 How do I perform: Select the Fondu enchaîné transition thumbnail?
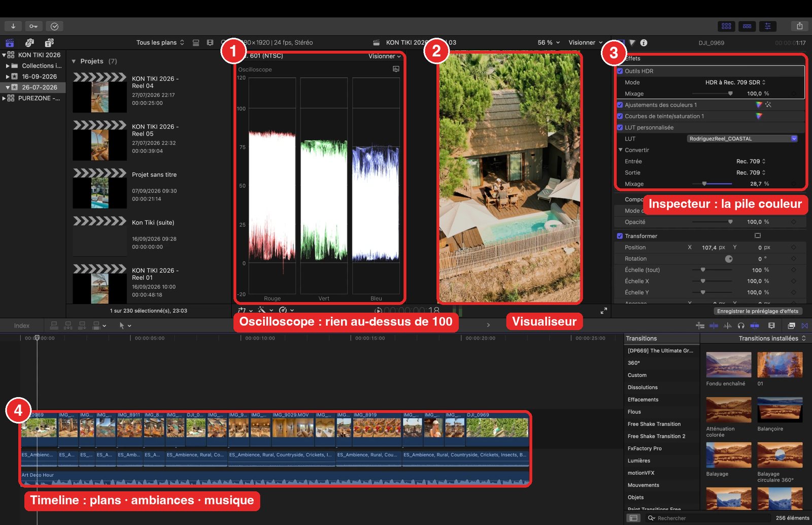(728, 365)
